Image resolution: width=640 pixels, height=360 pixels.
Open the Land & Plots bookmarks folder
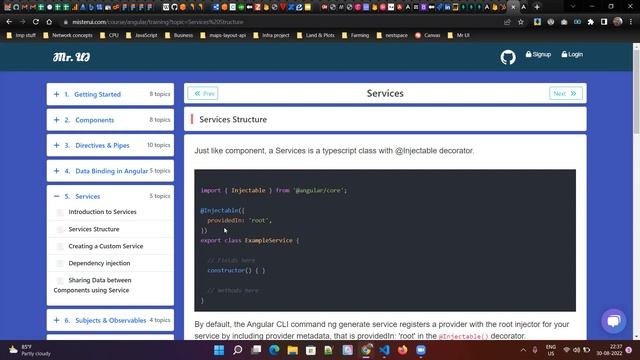point(316,36)
